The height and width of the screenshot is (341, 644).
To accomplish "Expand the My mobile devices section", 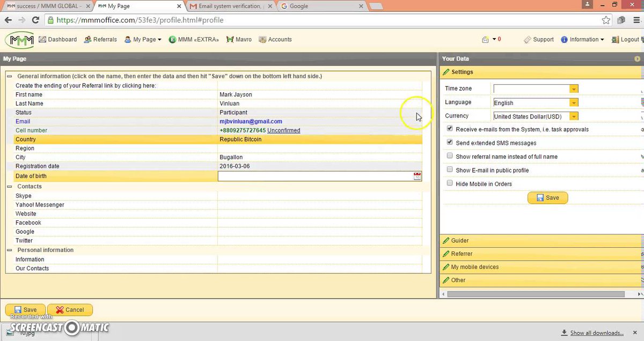I will pos(541,267).
